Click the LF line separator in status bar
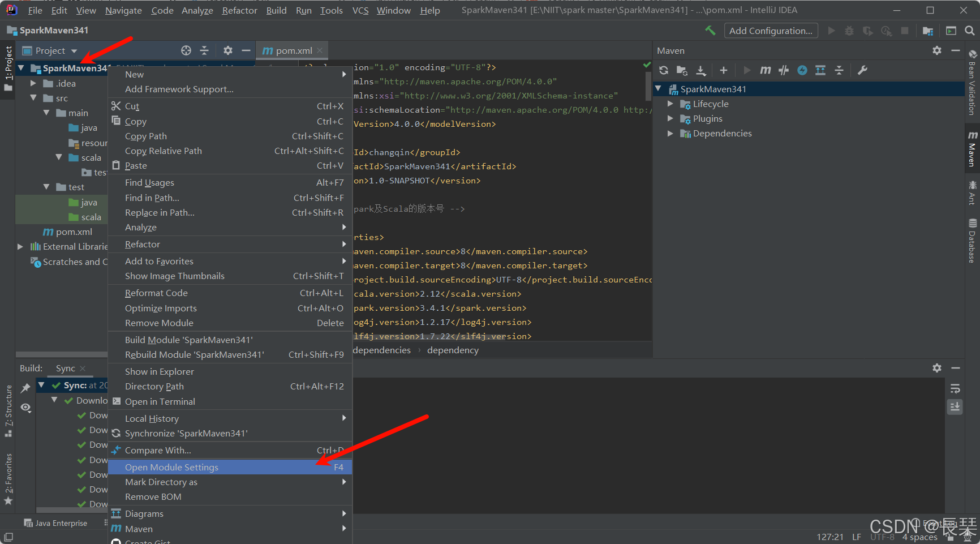980x544 pixels. [857, 537]
